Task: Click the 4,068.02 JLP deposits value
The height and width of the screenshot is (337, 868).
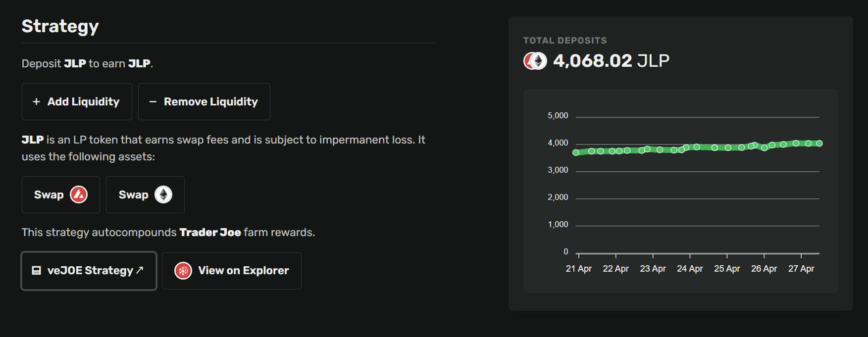Action: [611, 61]
